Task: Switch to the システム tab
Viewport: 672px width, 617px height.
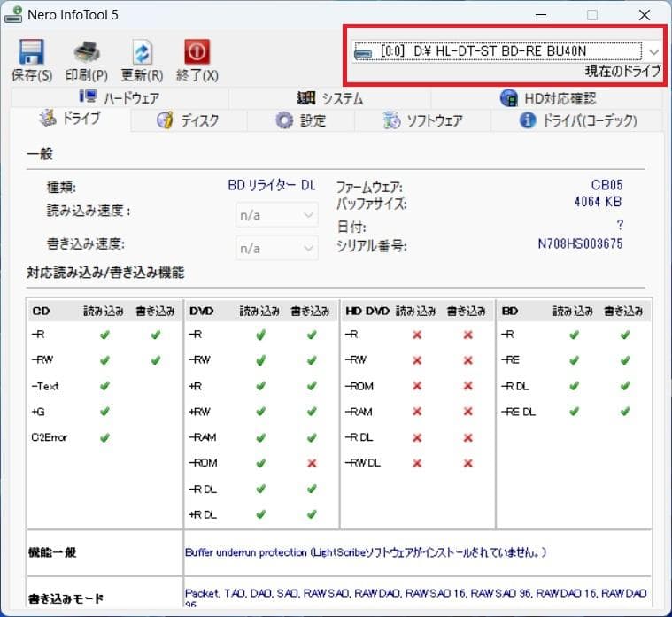Action: click(330, 98)
